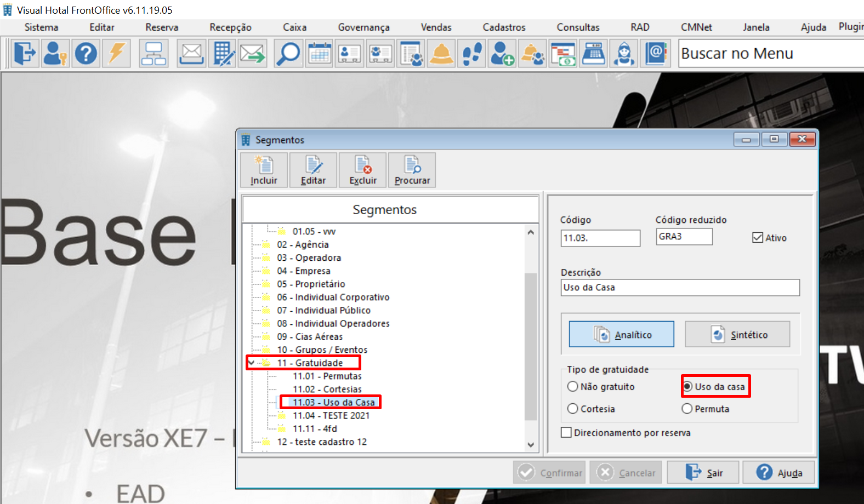Screen dimensions: 864x504
Task: Click the single-person ID card icon
Action: tap(350, 54)
